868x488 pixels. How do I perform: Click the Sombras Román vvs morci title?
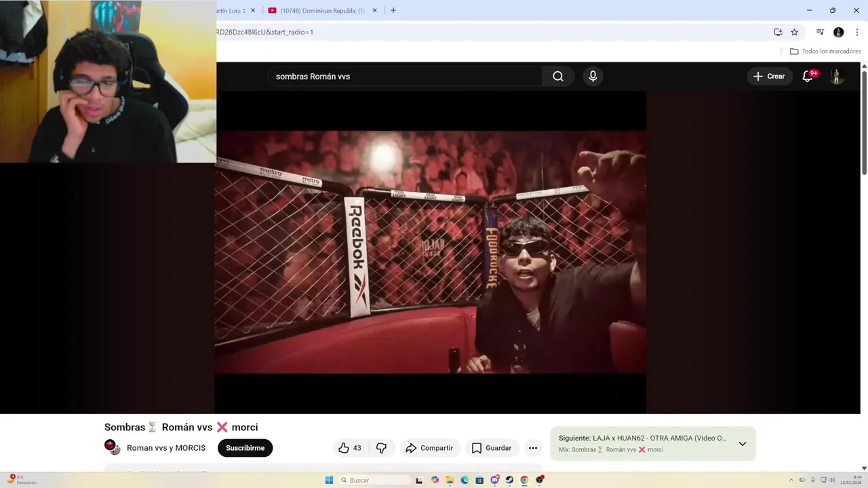[x=181, y=427]
